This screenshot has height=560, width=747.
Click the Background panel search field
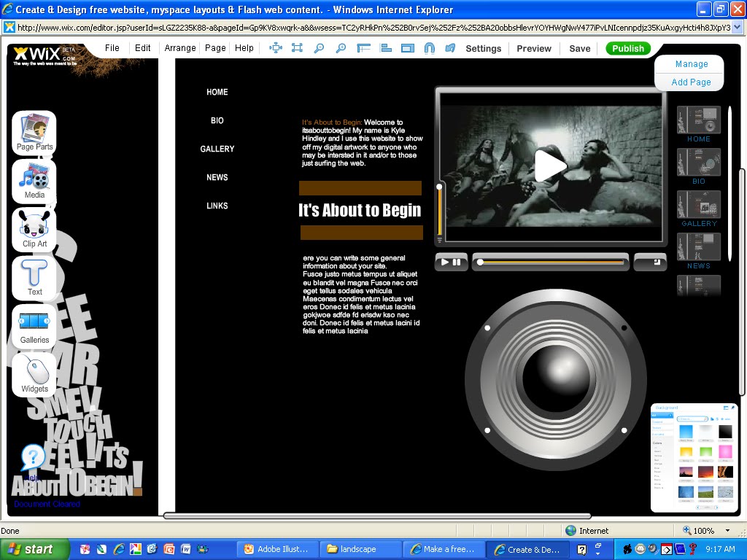pos(692,419)
